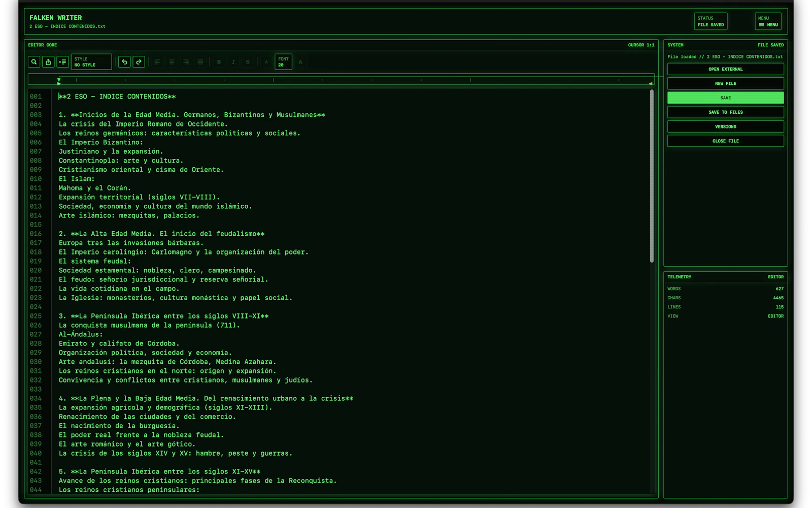Increase font size with large A
This screenshot has width=812, height=508.
click(300, 62)
